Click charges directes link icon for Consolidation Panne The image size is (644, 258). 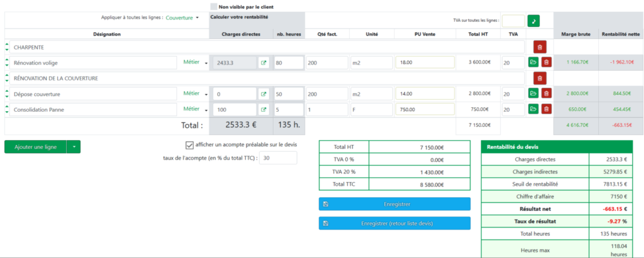[264, 109]
